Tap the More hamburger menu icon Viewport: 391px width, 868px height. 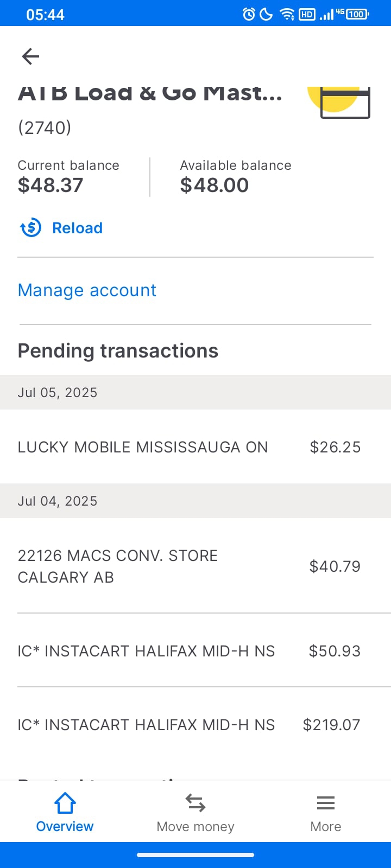click(x=326, y=803)
